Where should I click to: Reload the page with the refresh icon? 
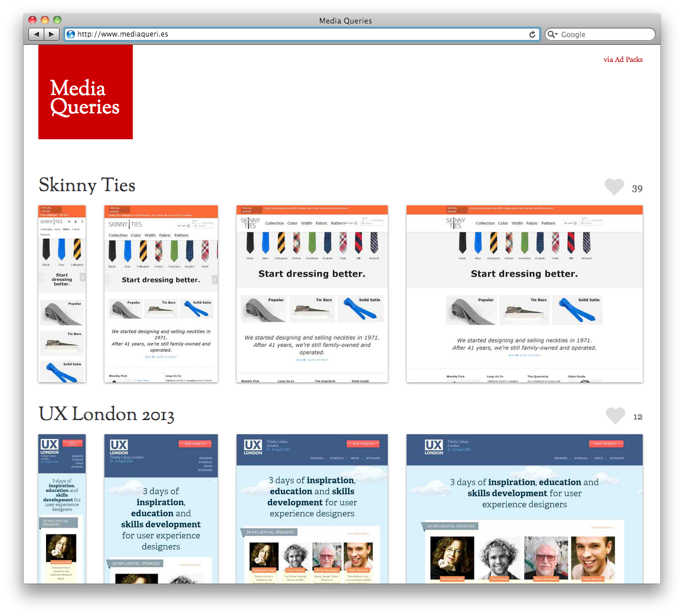click(x=532, y=34)
